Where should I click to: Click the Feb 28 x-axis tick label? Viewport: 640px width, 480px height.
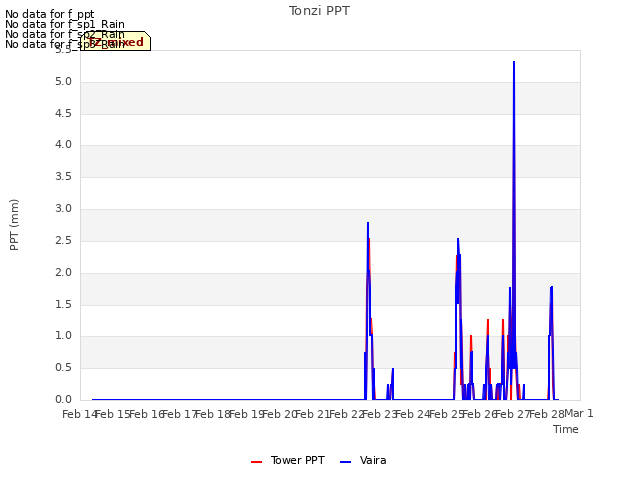point(546,414)
